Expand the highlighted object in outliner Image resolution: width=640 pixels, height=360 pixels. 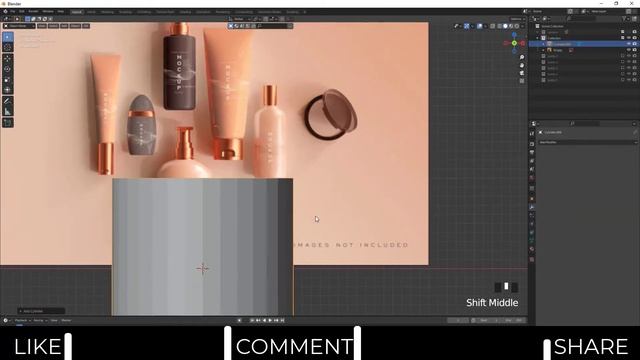click(x=543, y=44)
